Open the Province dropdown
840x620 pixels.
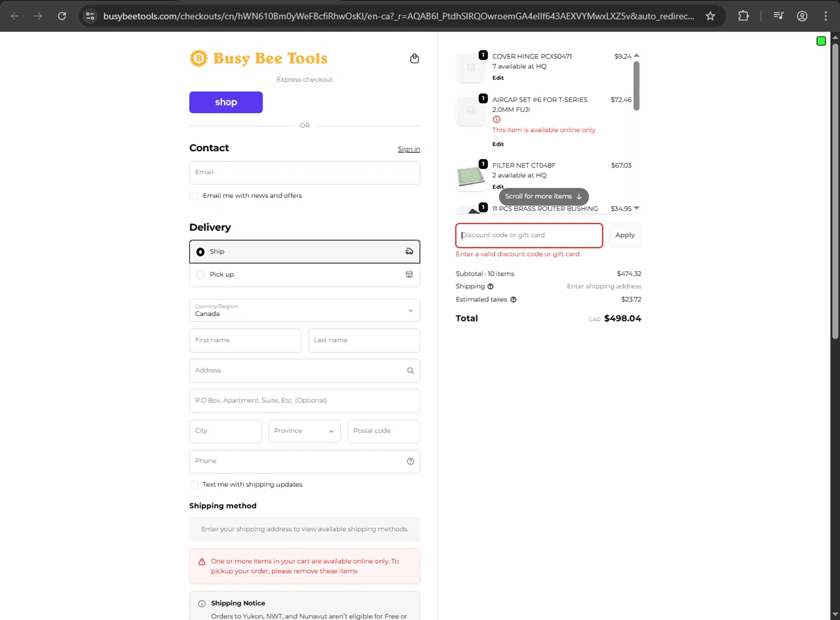coord(305,431)
